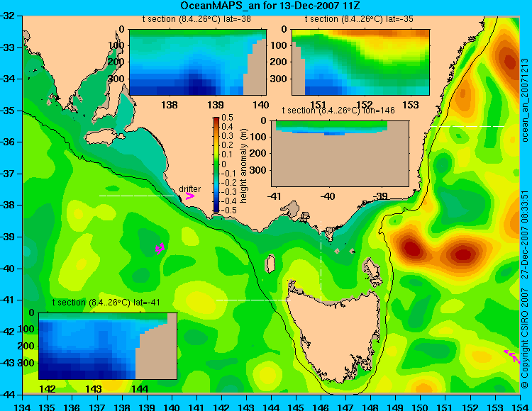Viewport: 532px width, 411px height.
Task: Click the magenta drifter arrow beside the 'drifter' label
Action: point(189,196)
